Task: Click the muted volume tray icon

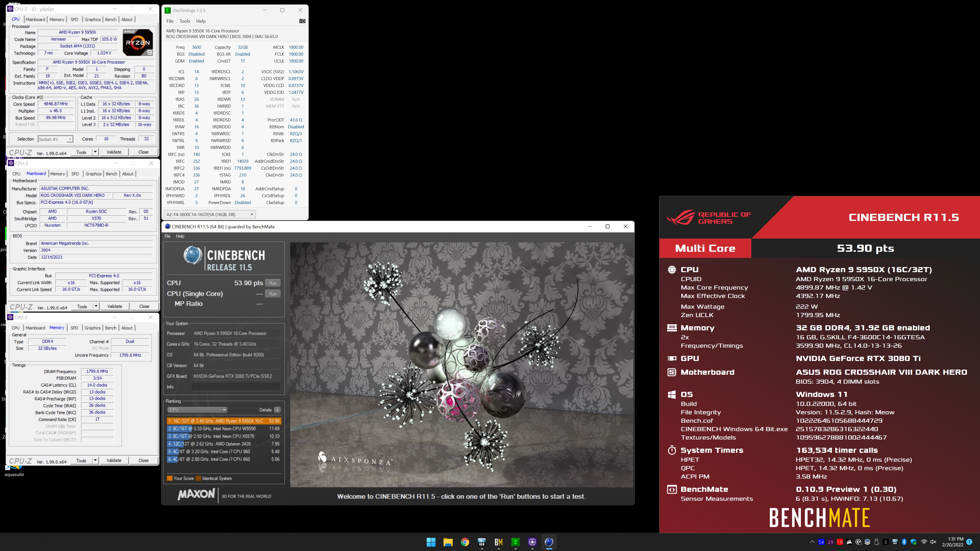Action: [933, 542]
